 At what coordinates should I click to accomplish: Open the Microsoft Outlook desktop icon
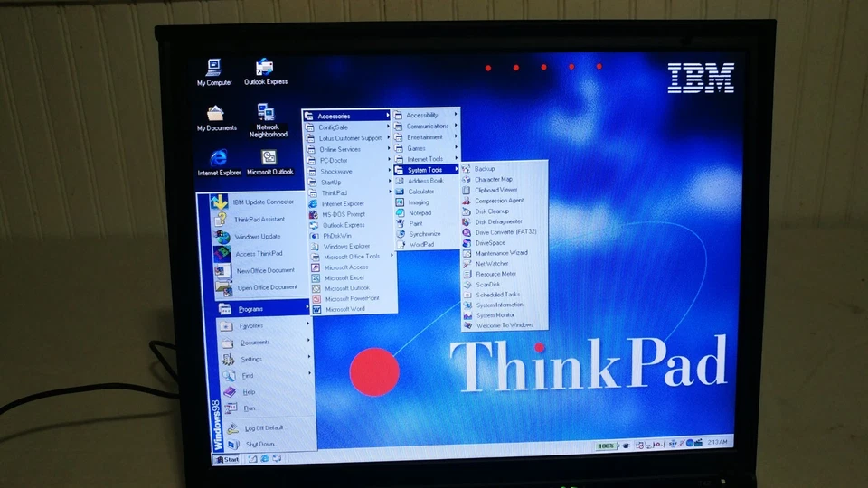(x=269, y=163)
